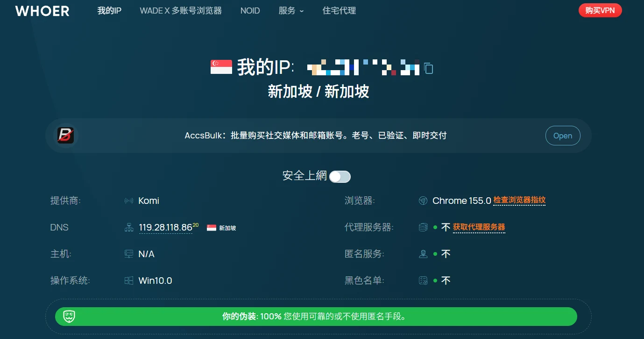Viewport: 644px width, 339px height.
Task: Click the 检查浏览器指纹 link
Action: pyautogui.click(x=519, y=200)
